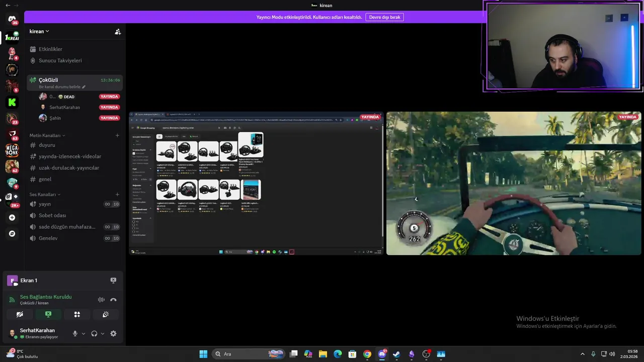This screenshot has width=644, height=362.
Task: Join the yayın voice channel
Action: [74, 204]
